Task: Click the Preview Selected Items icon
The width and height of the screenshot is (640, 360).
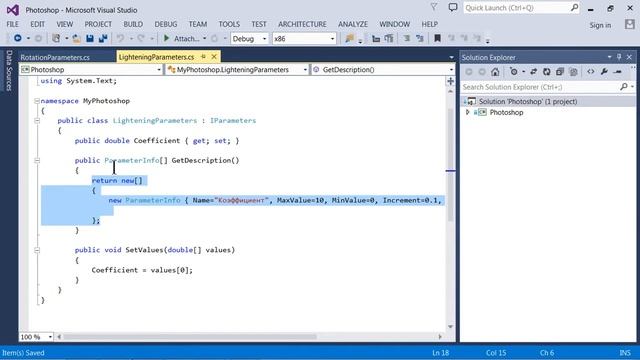Action: pyautogui.click(x=618, y=72)
